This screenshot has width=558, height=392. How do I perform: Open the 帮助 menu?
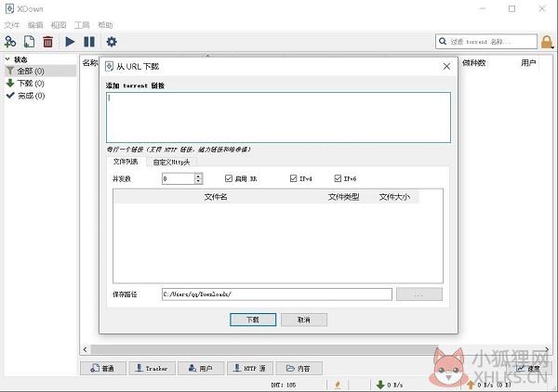coord(105,25)
